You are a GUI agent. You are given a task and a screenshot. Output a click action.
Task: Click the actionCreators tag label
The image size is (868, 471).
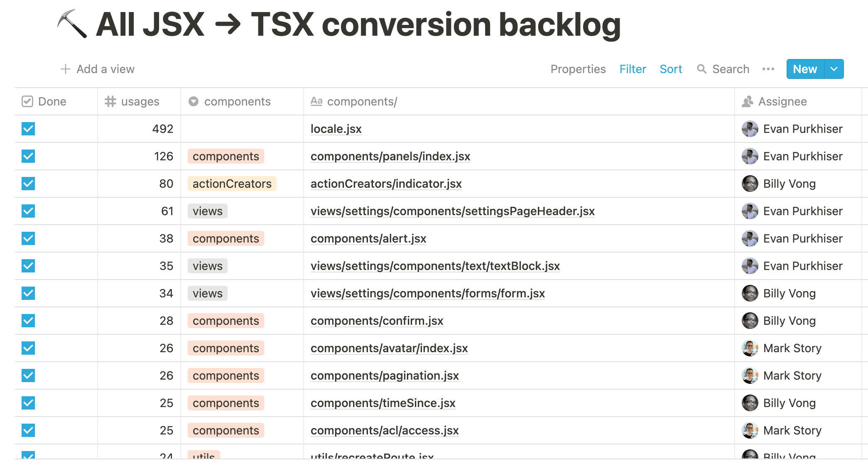(232, 184)
